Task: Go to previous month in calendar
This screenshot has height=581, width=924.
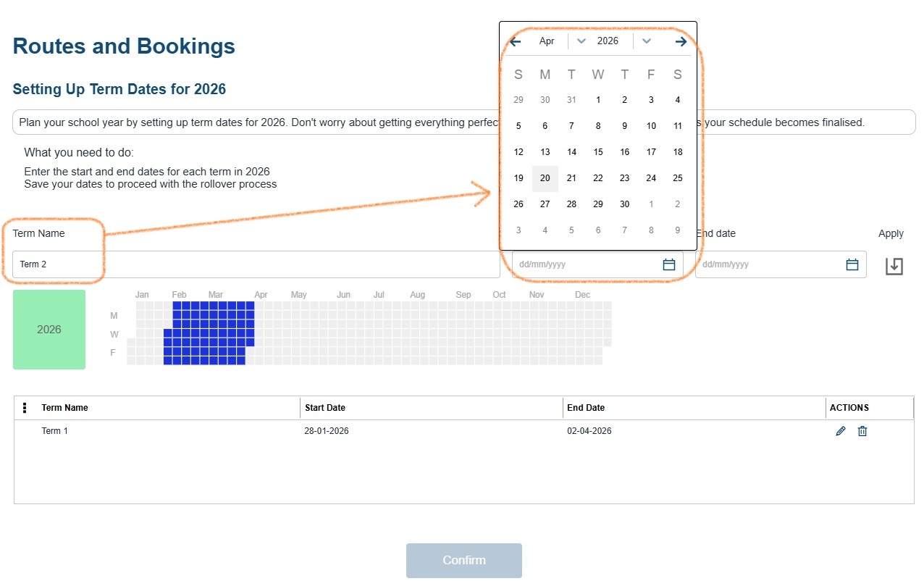Action: click(x=516, y=41)
